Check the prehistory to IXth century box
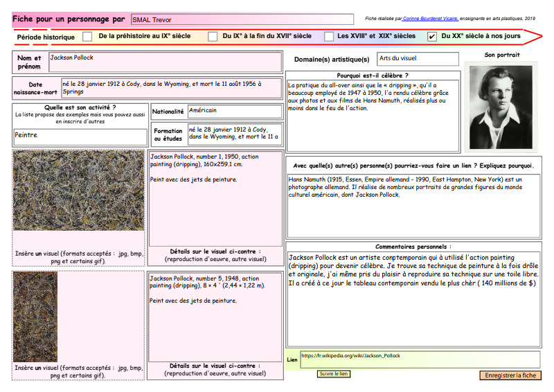 87,37
